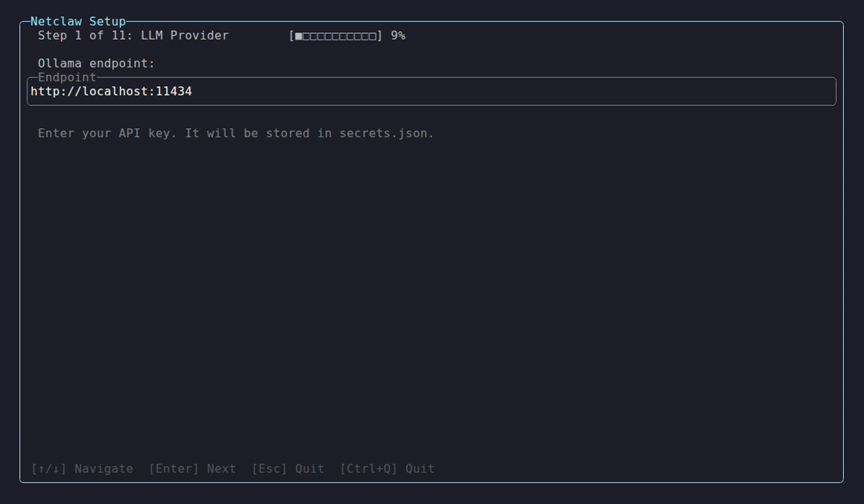Click the 9% progress value

(x=398, y=35)
